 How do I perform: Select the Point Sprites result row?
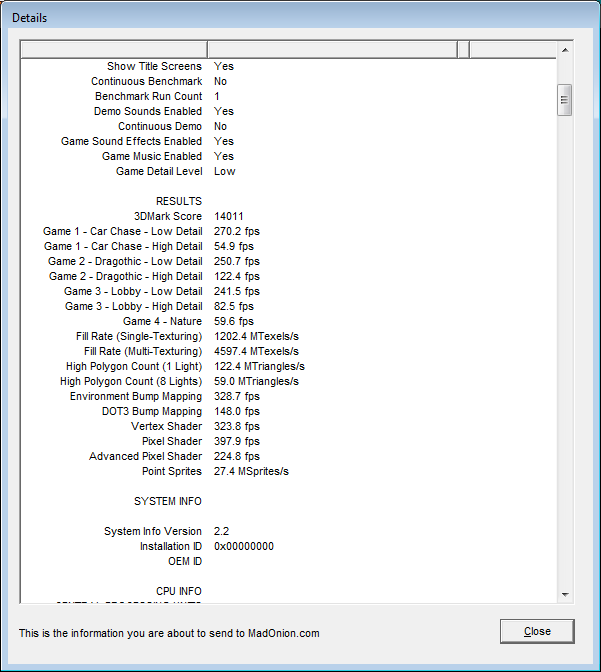[x=172, y=471]
